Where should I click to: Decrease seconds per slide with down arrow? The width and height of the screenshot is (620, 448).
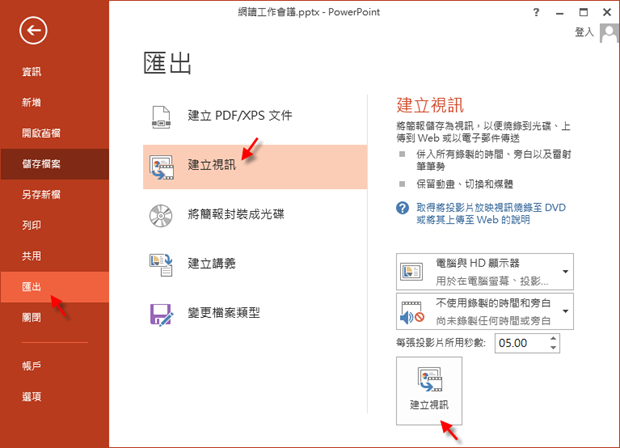553,348
